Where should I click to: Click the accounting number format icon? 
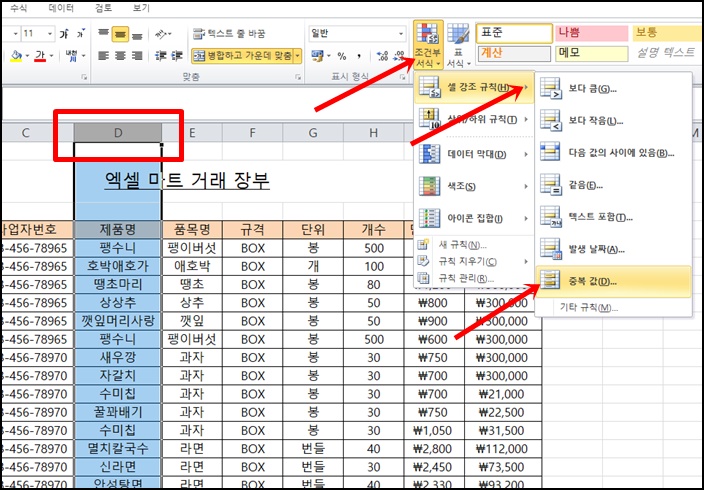317,56
